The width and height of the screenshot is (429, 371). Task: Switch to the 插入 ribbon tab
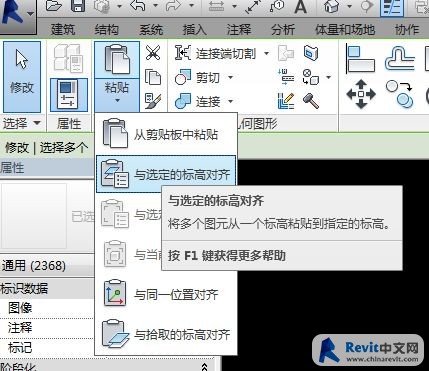pyautogui.click(x=194, y=30)
